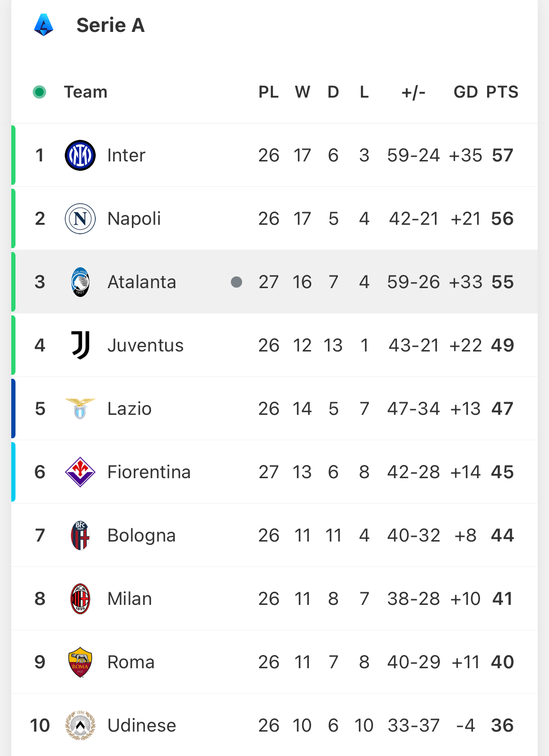Screen dimensions: 549x756
Task: Select the Milan team name
Action: click(130, 599)
